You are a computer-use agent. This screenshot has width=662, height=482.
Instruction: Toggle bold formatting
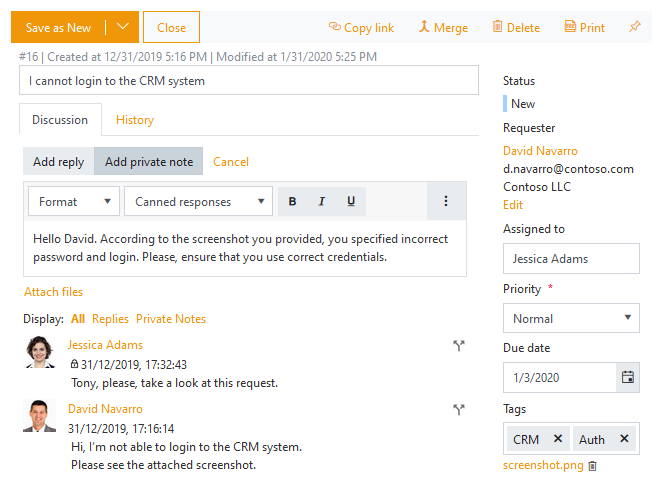292,201
